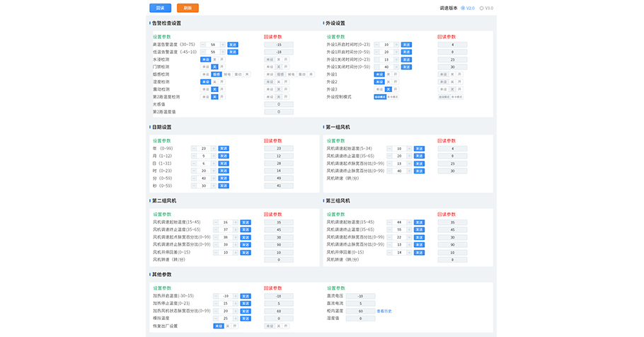Click the 年 (0~99) input field
The width and height of the screenshot is (644, 337).
[x=203, y=148]
